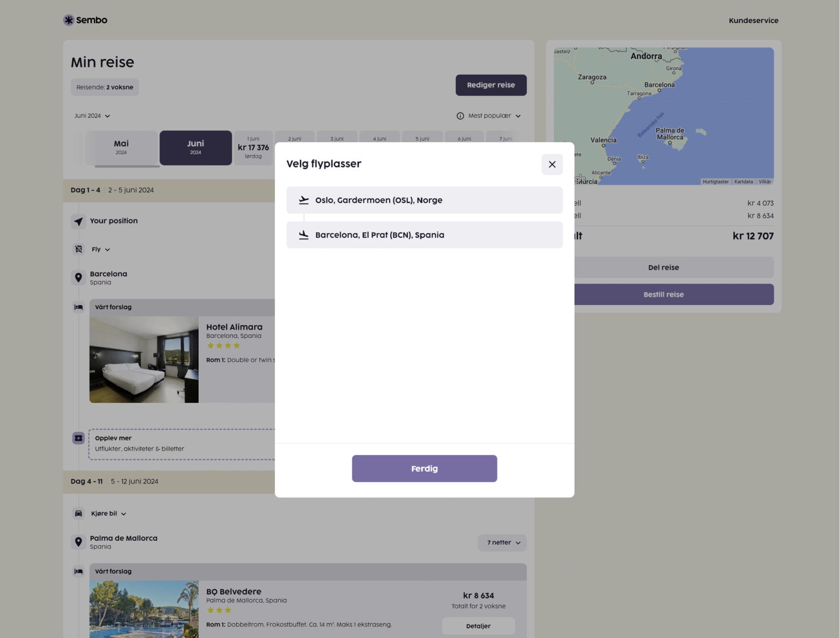Open Vilkår link on the map
840x638 pixels.
click(x=764, y=182)
